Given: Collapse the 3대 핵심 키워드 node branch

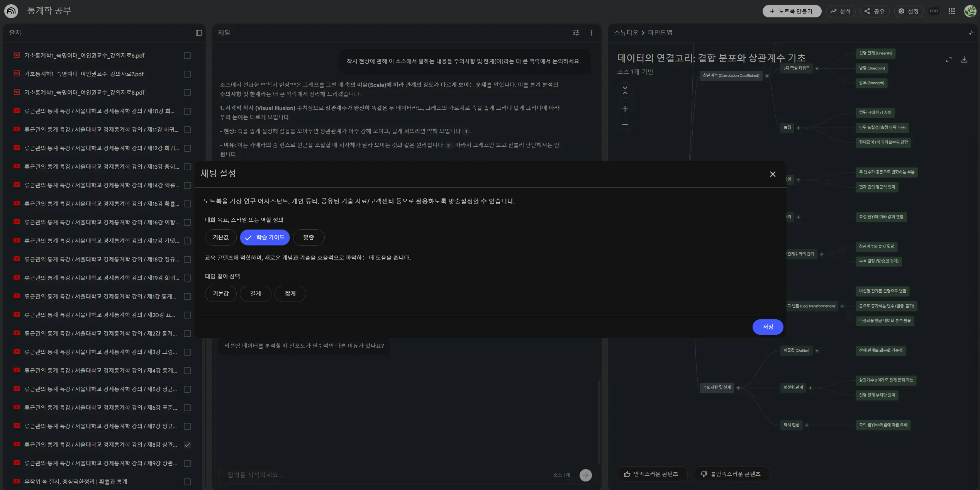Looking at the screenshot, I should point(817,68).
